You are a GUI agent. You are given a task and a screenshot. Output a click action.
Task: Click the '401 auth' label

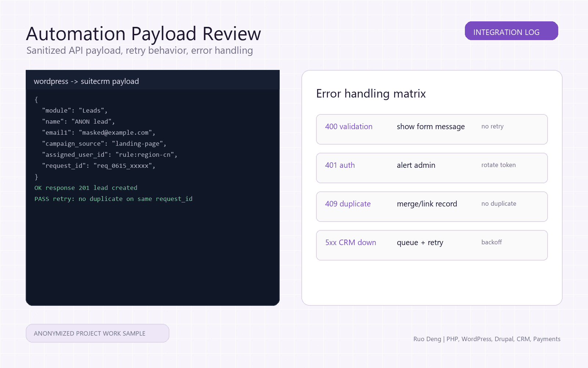click(x=340, y=165)
